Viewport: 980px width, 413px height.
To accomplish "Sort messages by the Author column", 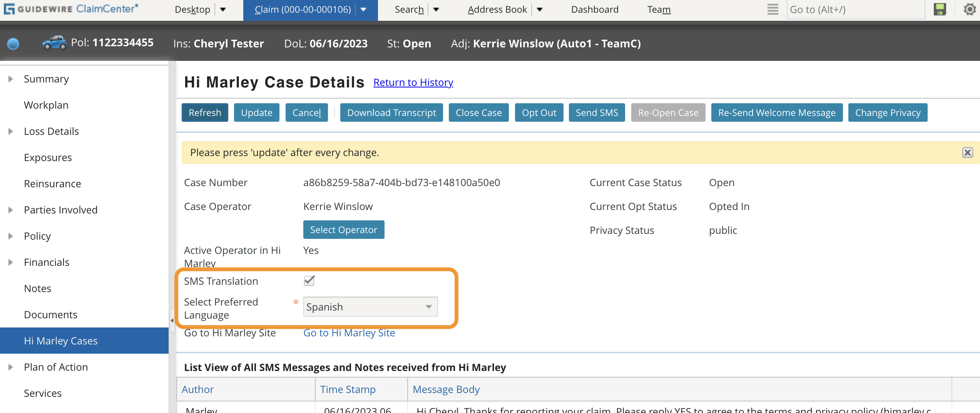I will tap(197, 389).
